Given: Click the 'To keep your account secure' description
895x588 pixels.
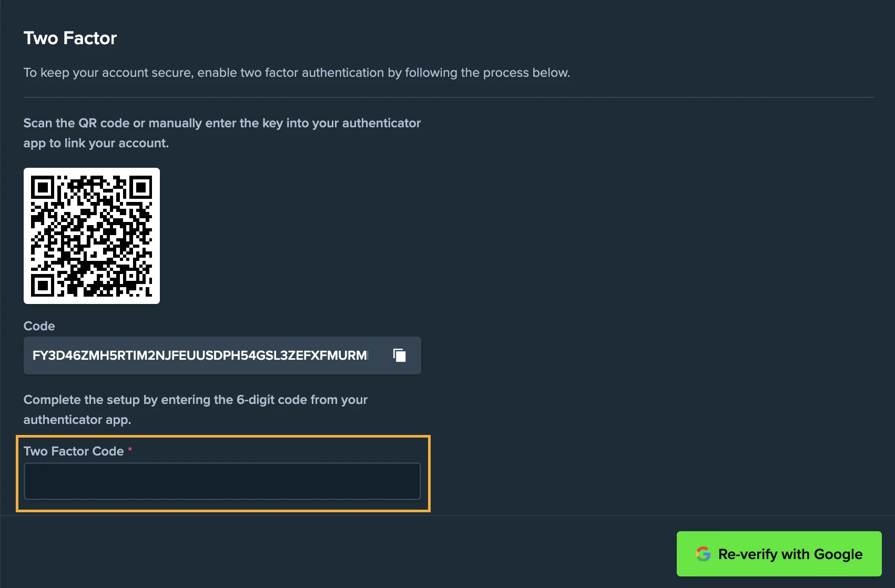Looking at the screenshot, I should (297, 73).
